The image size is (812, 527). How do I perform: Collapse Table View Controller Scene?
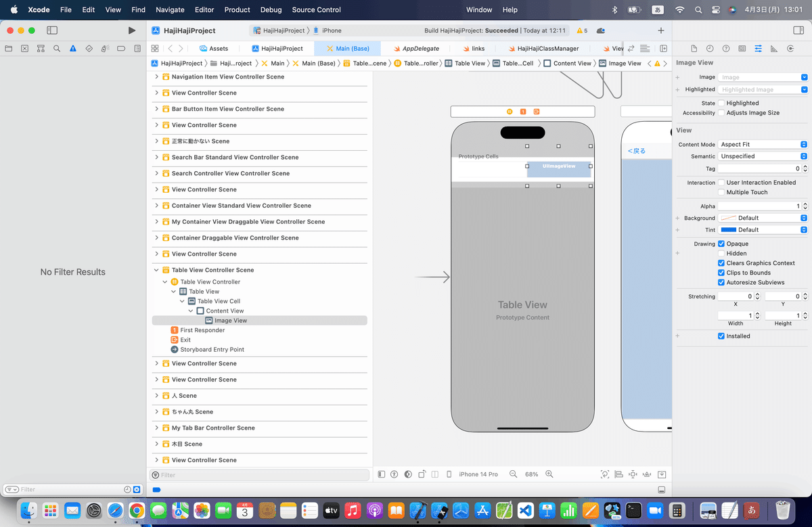(x=157, y=270)
